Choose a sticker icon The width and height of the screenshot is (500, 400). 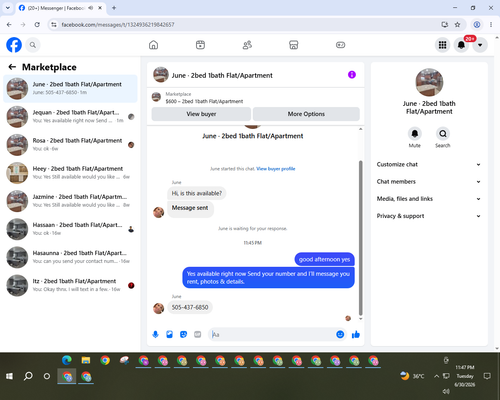coord(183,334)
